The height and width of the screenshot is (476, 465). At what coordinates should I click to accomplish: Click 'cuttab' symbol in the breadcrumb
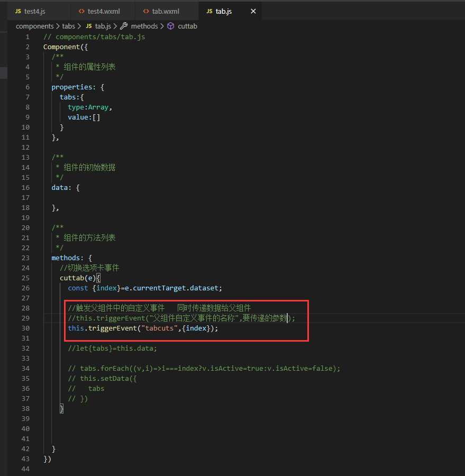[187, 26]
